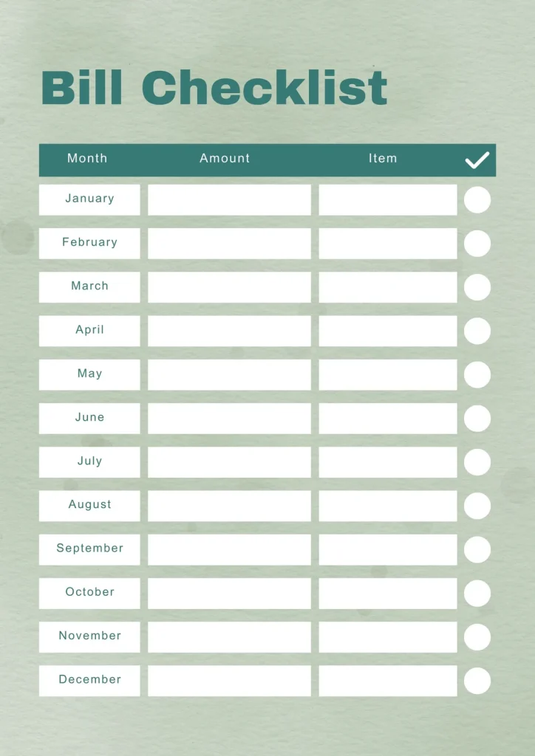Image resolution: width=535 pixels, height=756 pixels.
Task: Check the January circle checkbox
Action: click(477, 200)
